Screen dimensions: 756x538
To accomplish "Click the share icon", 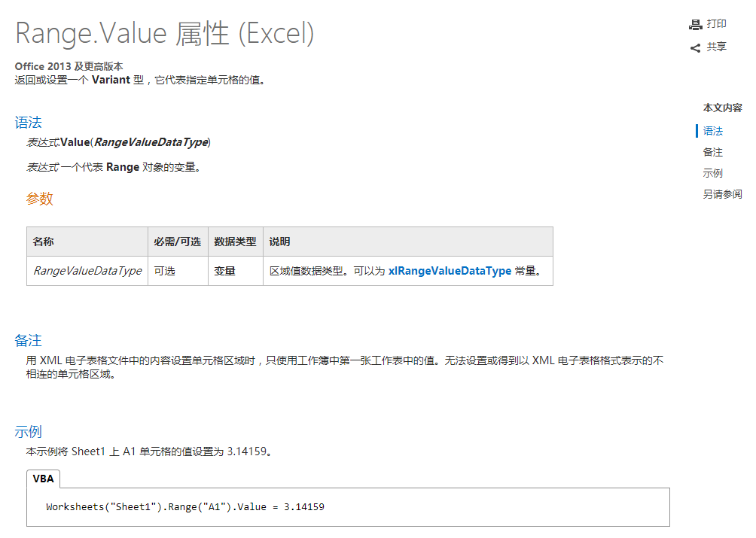I will pyautogui.click(x=695, y=47).
